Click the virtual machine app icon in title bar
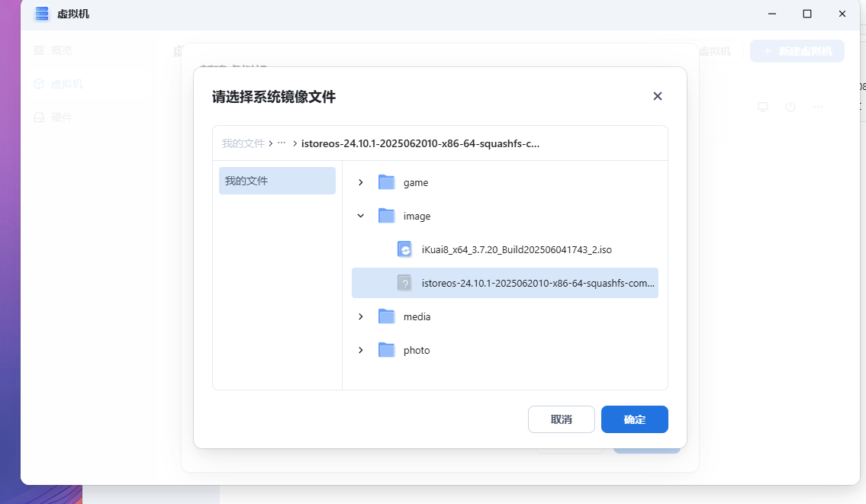 point(42,14)
